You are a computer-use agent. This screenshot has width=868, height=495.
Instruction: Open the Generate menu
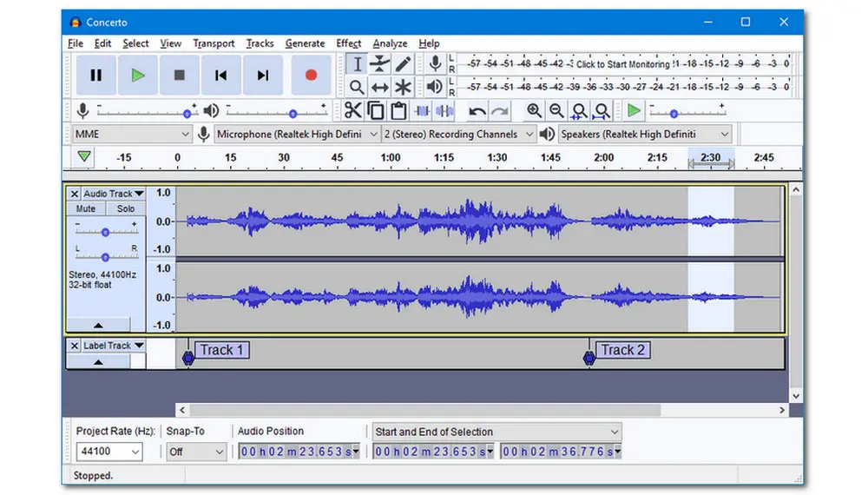click(305, 43)
